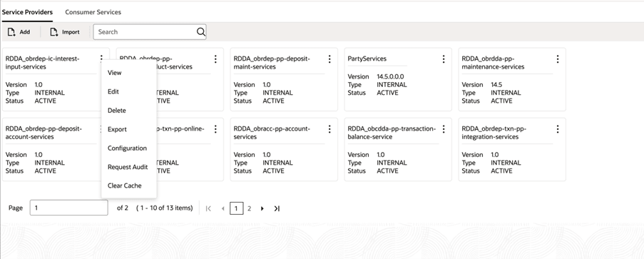The width and height of the screenshot is (644, 259).
Task: Focus the Search field
Action: (x=150, y=31)
